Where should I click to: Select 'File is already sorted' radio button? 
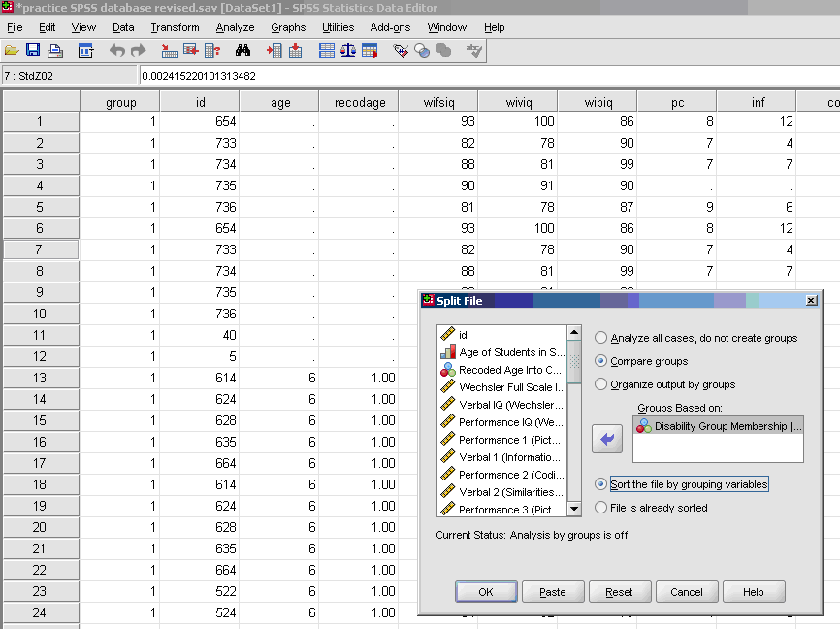tap(601, 508)
